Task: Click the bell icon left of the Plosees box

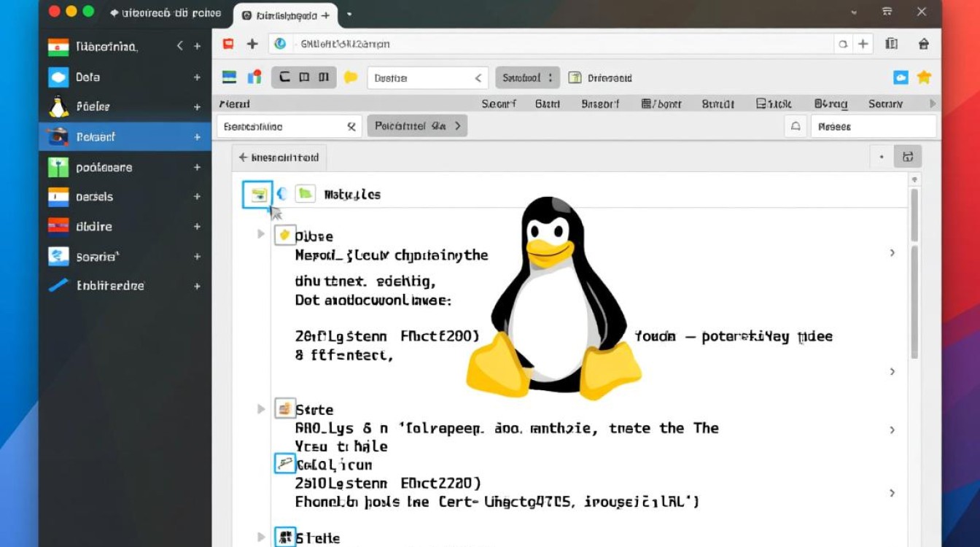Action: [x=796, y=125]
